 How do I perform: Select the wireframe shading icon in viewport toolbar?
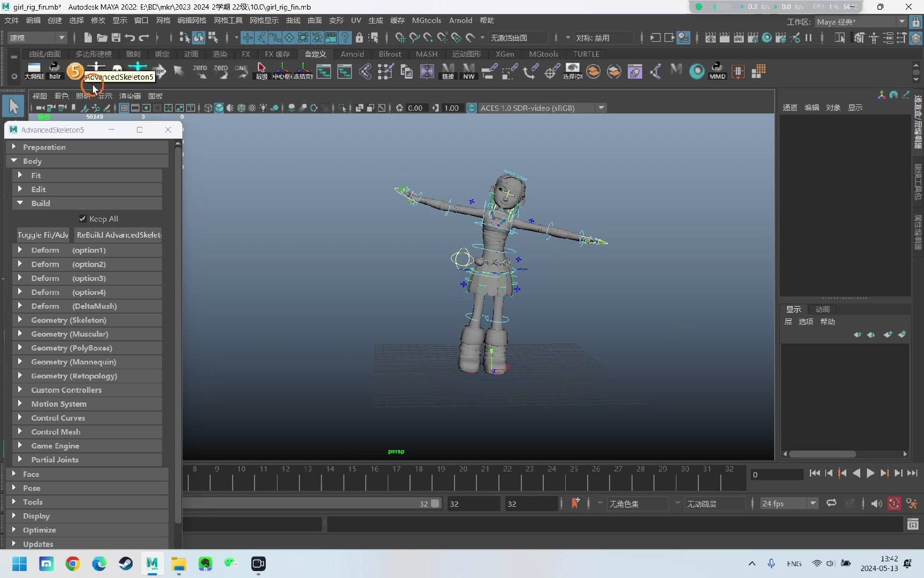tap(208, 108)
